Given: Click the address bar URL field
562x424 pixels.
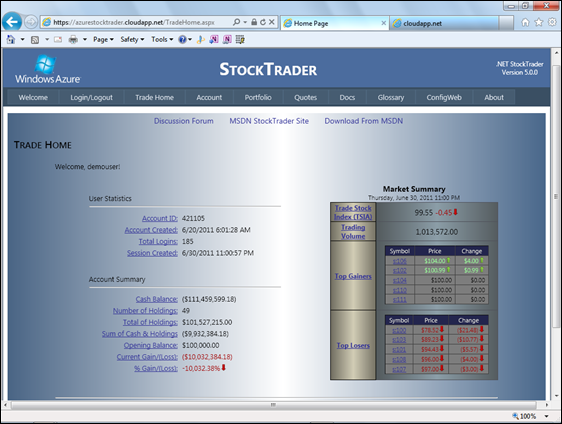Looking at the screenshot, I should click(135, 22).
